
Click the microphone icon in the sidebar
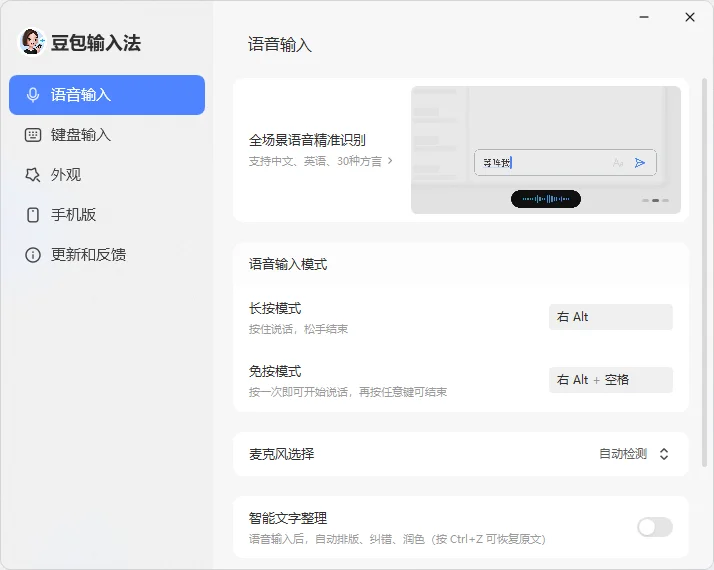[32, 95]
